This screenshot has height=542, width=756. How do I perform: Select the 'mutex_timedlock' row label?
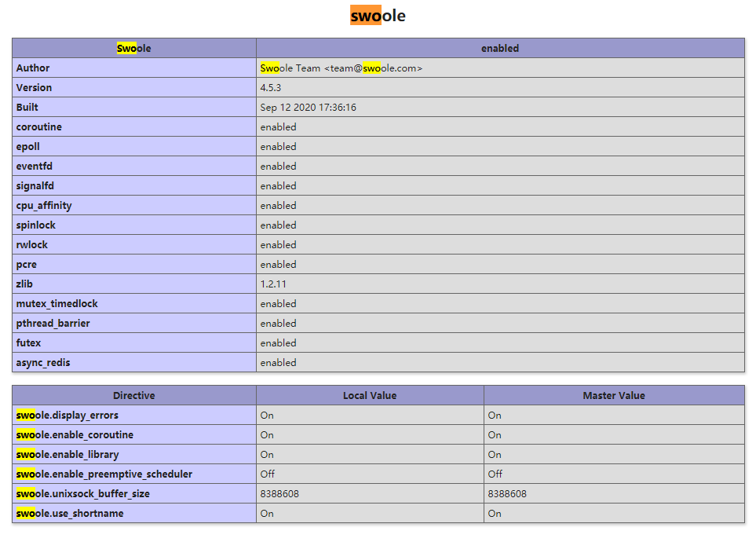[57, 303]
